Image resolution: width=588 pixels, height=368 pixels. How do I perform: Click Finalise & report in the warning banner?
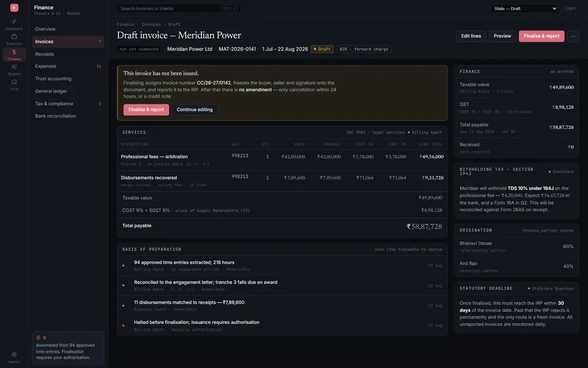pyautogui.click(x=146, y=110)
